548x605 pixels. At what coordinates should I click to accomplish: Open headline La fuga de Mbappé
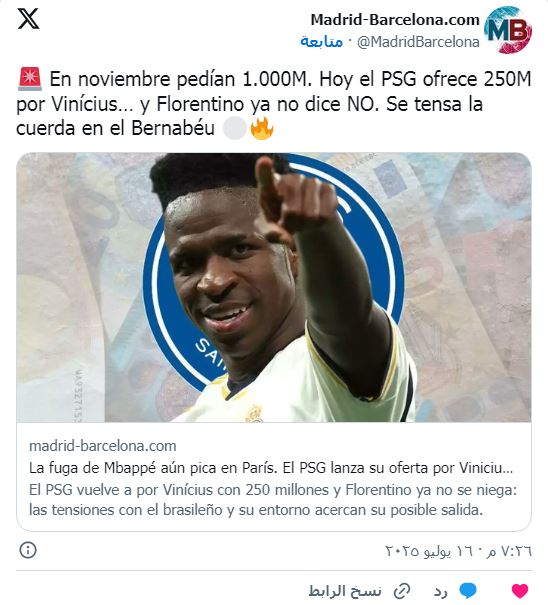[271, 468]
